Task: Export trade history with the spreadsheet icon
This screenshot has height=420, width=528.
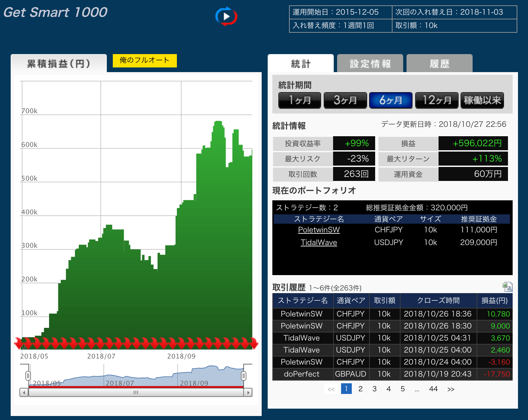Action: (x=507, y=286)
